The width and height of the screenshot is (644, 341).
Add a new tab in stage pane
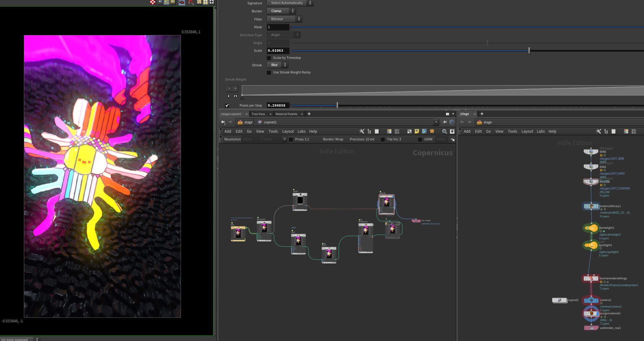point(482,114)
